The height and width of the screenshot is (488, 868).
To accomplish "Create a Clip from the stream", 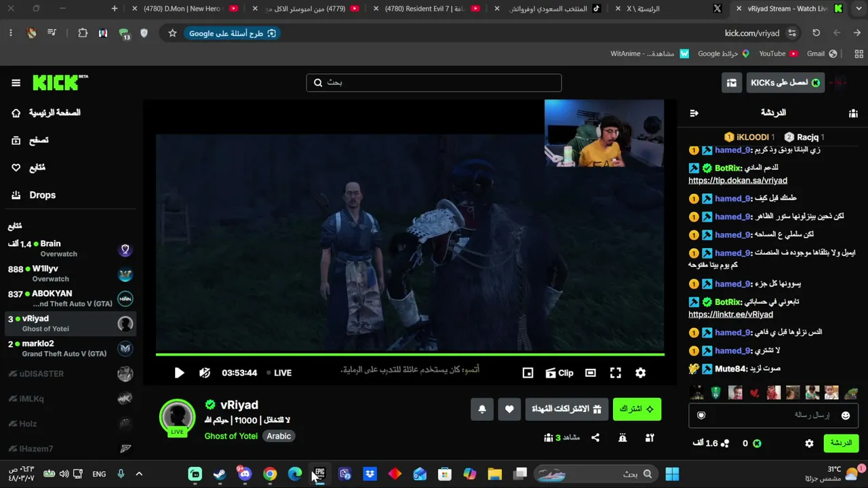I will coord(559,373).
